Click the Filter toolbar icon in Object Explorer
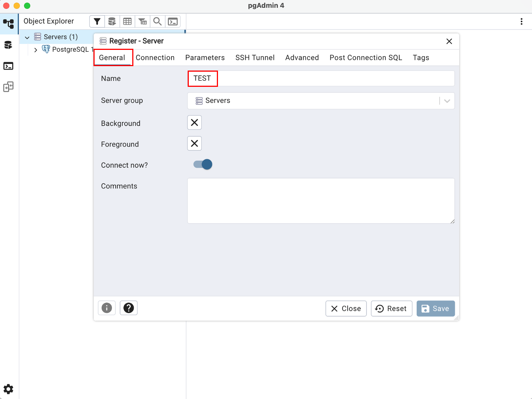Viewport: 532px width, 399px height. click(x=97, y=21)
